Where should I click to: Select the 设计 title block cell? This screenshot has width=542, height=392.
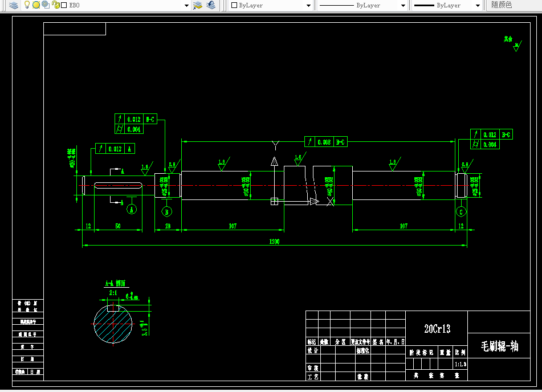(313, 350)
